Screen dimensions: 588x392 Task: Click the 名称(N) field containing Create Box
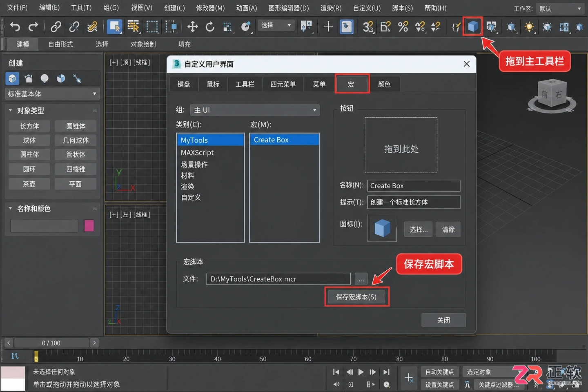click(x=414, y=186)
